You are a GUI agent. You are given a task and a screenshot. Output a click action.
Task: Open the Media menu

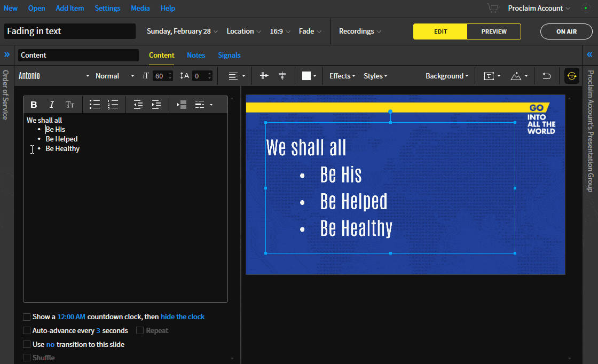coord(140,8)
